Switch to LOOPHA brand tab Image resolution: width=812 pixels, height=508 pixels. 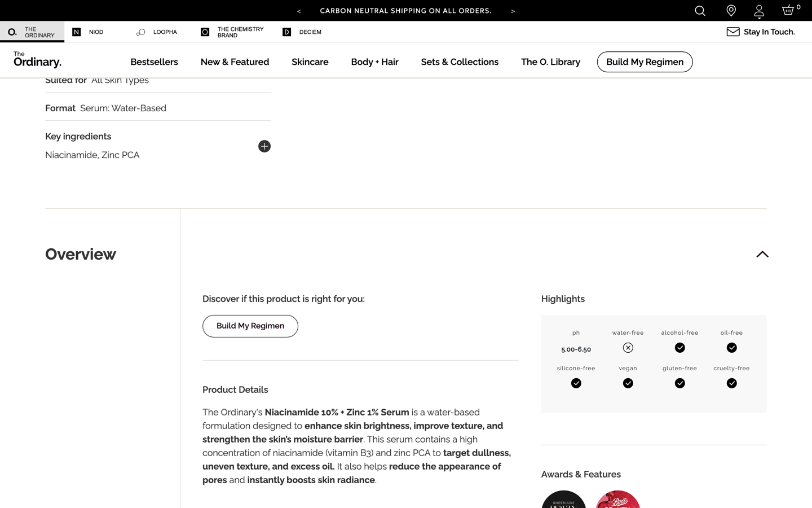[x=157, y=32]
